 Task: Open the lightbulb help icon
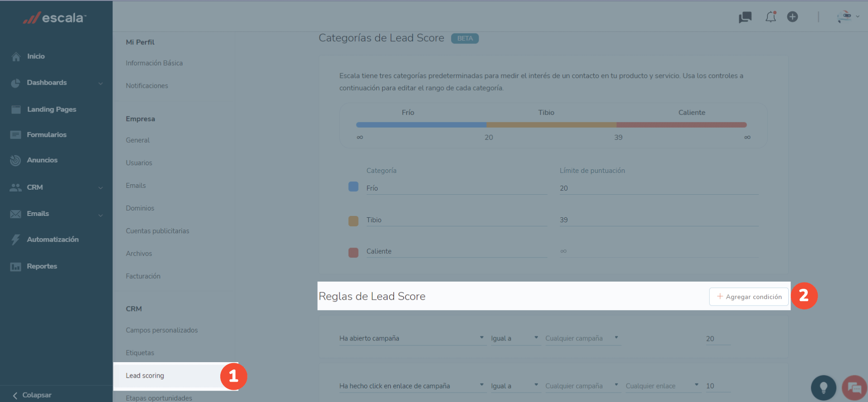pos(823,388)
